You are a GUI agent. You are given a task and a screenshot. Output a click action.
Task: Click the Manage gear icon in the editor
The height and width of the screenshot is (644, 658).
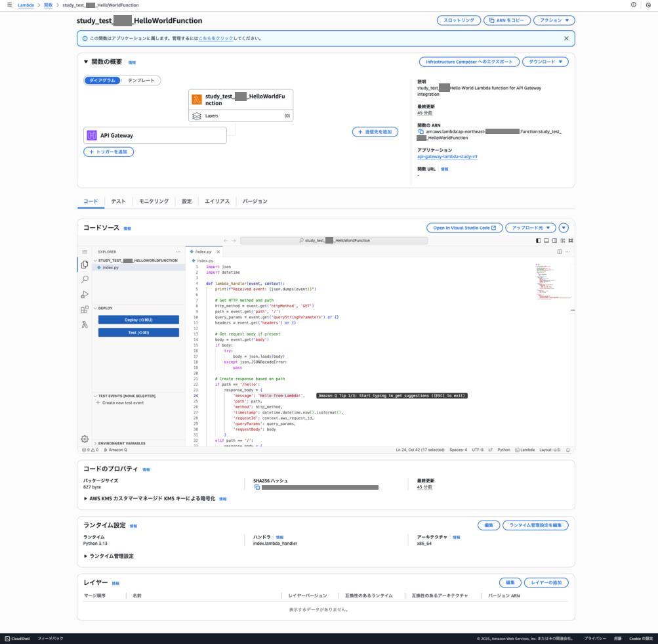pos(85,439)
